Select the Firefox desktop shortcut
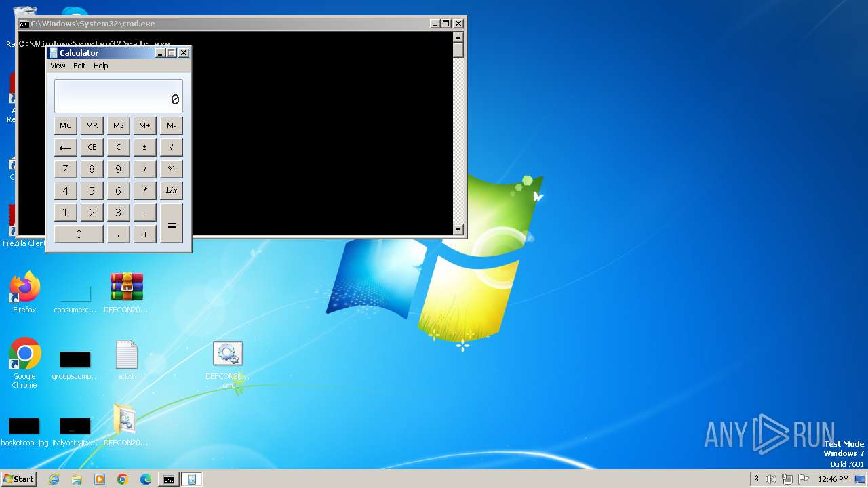This screenshot has height=488, width=868. tap(24, 293)
